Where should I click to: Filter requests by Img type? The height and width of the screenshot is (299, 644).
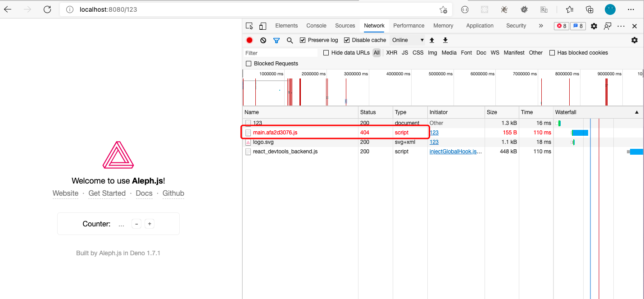tap(432, 53)
